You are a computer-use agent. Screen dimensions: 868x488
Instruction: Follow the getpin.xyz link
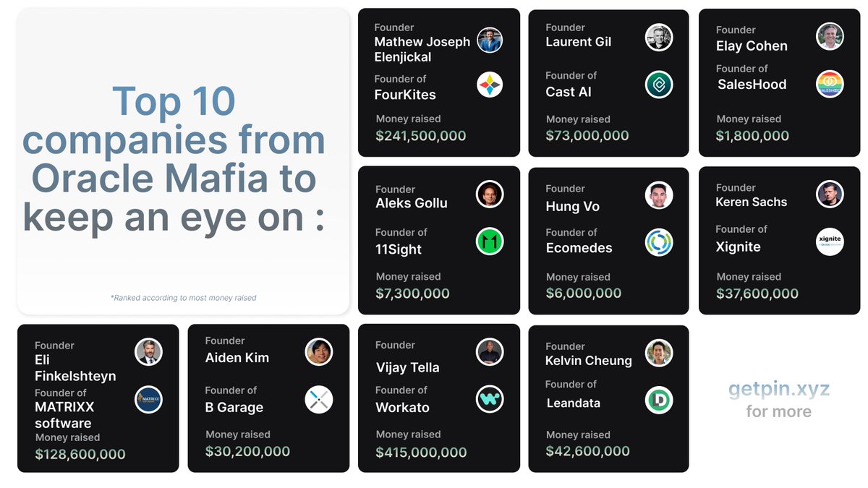coord(778,390)
